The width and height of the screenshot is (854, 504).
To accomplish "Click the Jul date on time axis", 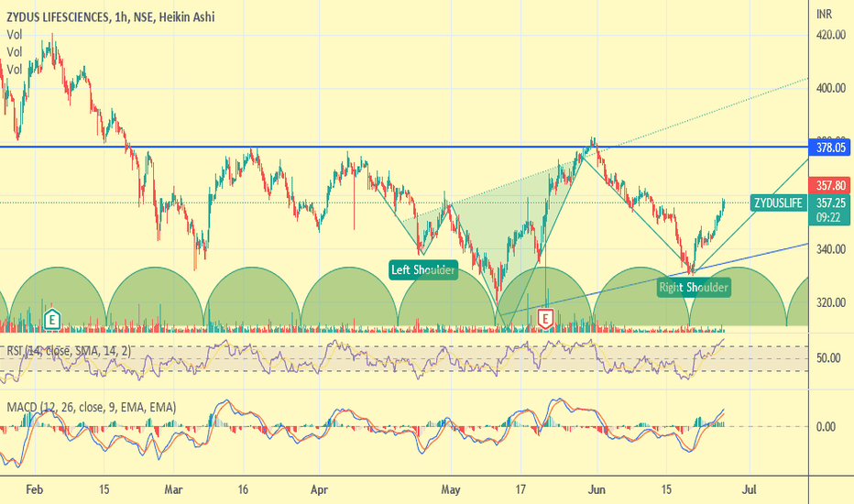I will pyautogui.click(x=750, y=490).
